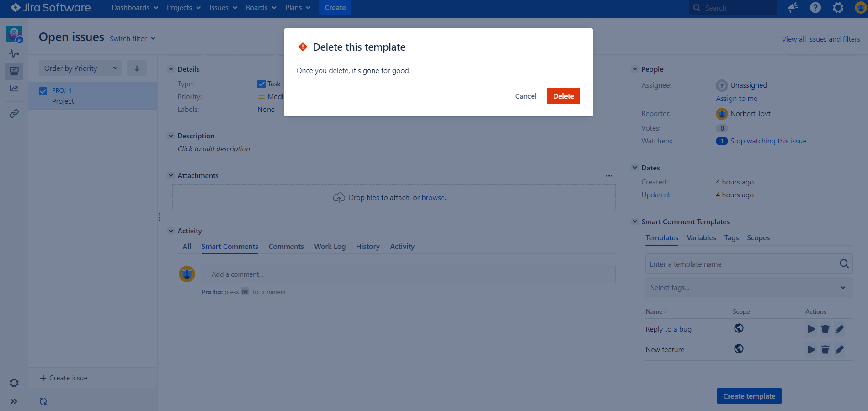Viewport: 868px width, 411px height.
Task: Open the notifications megaphone icon
Action: tap(793, 8)
